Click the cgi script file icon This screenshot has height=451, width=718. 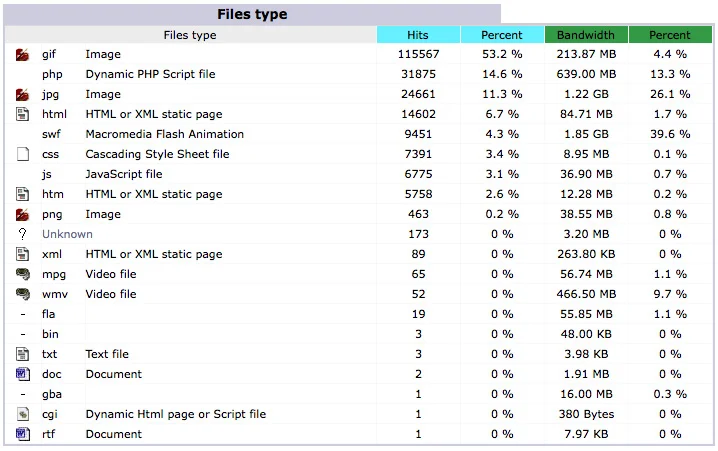pos(23,415)
